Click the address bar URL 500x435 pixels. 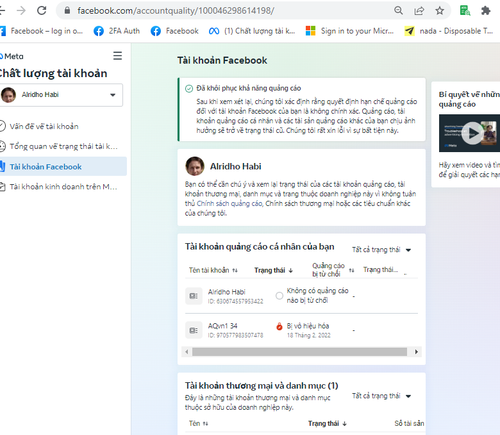pyautogui.click(x=176, y=11)
